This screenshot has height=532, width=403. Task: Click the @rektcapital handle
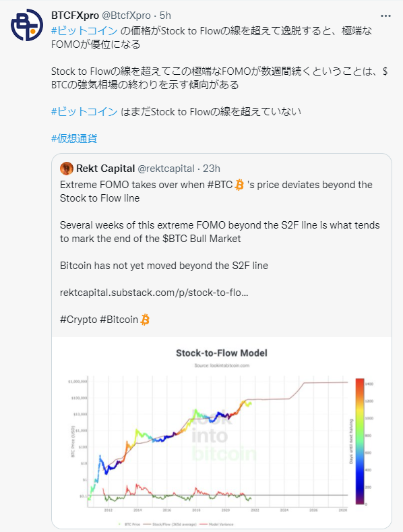[166, 169]
